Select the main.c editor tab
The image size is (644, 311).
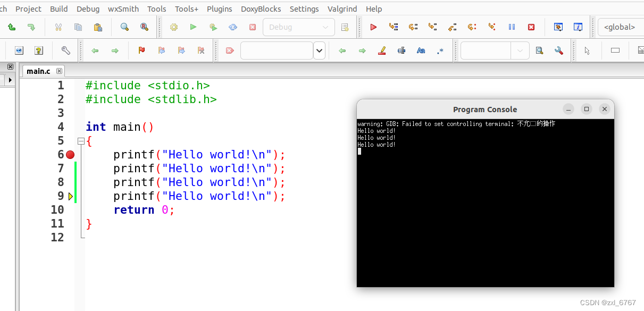[x=37, y=71]
